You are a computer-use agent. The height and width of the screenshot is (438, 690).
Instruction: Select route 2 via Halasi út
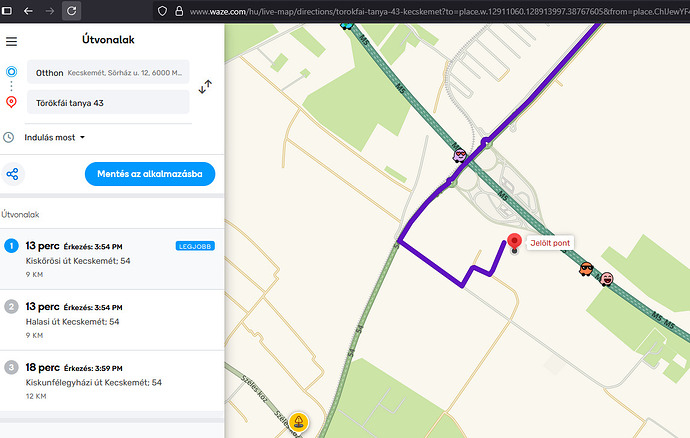pyautogui.click(x=112, y=320)
